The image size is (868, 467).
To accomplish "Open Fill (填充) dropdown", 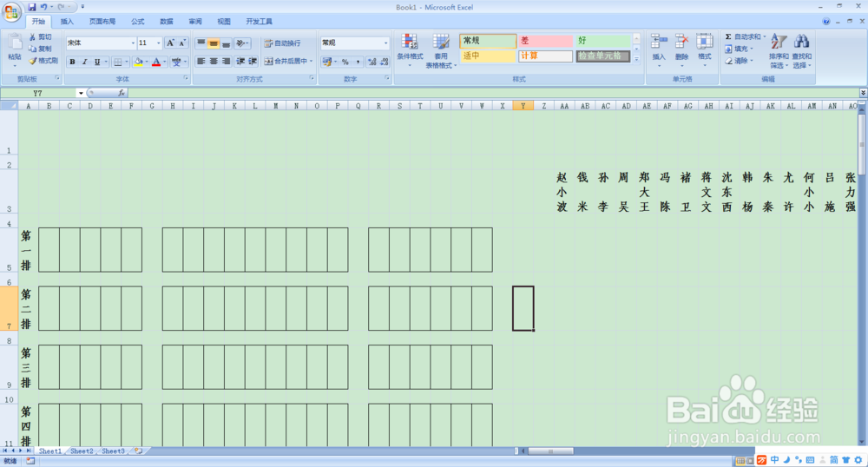I will click(740, 49).
